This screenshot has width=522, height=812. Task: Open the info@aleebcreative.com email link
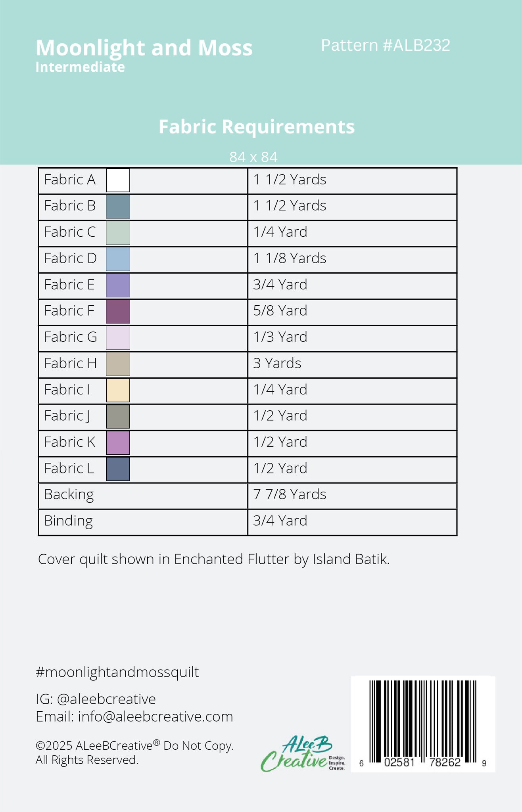pos(155,716)
